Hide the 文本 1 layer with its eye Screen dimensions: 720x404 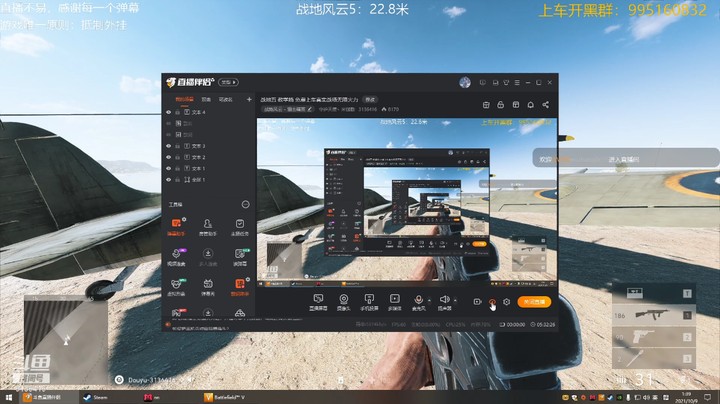pos(169,168)
